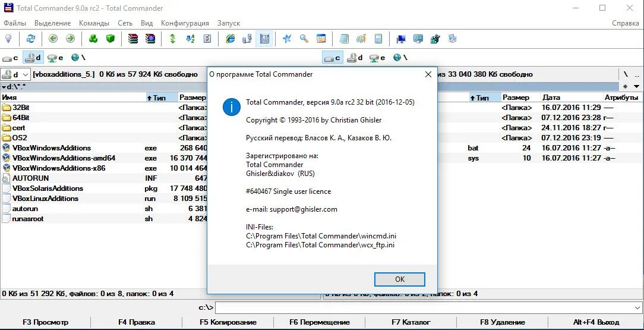Click F7 Каталог button

click(x=411, y=322)
